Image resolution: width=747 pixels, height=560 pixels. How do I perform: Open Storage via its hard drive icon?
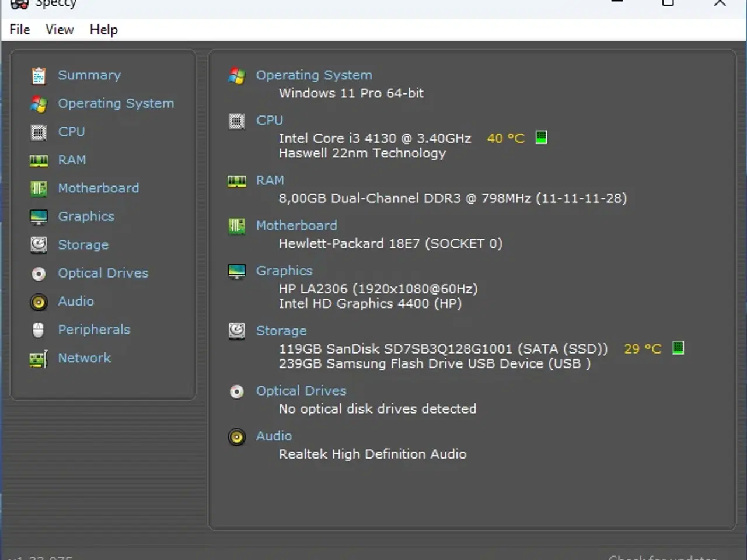coord(39,245)
